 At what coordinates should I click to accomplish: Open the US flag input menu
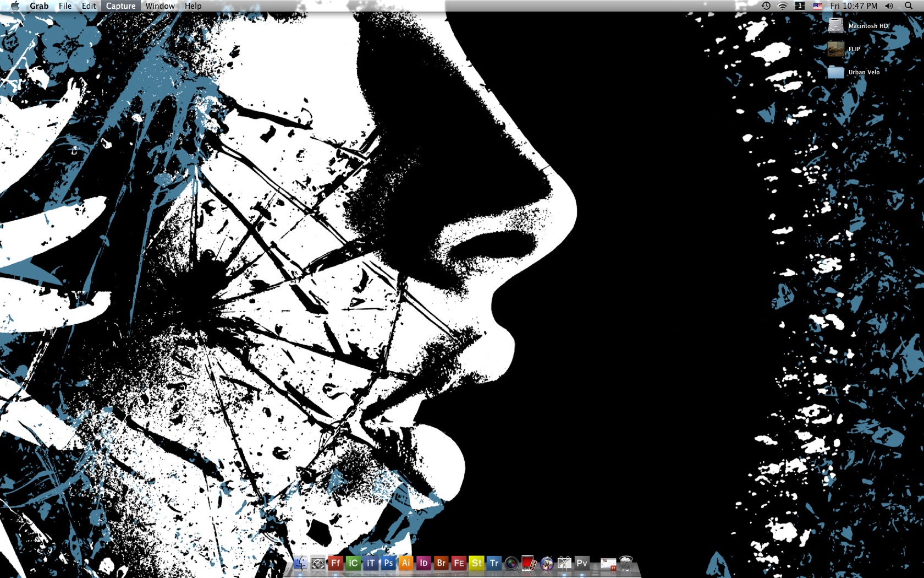[x=818, y=6]
